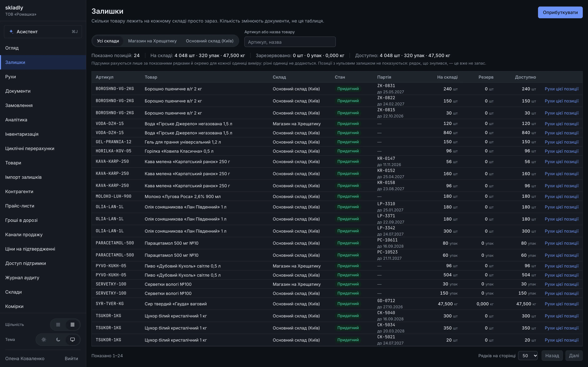Open rows per page dropdown
This screenshot has height=367, width=588.
click(528, 356)
